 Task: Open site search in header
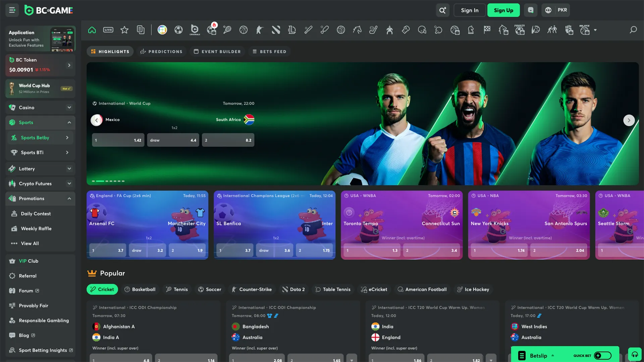tap(442, 10)
